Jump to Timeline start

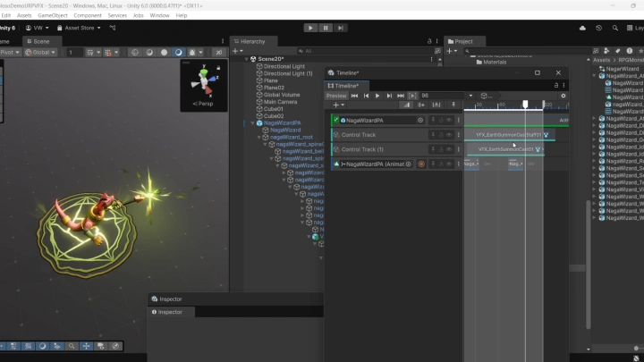(354, 96)
